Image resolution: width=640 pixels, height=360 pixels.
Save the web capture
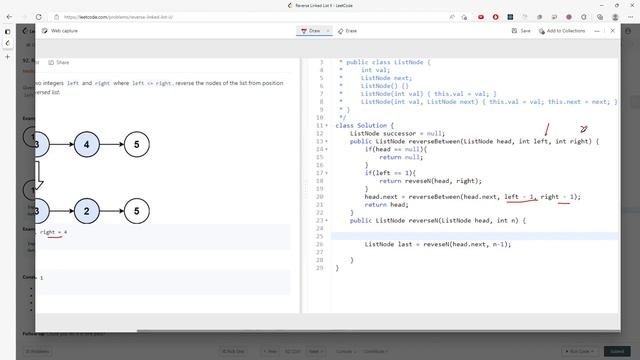tap(521, 31)
